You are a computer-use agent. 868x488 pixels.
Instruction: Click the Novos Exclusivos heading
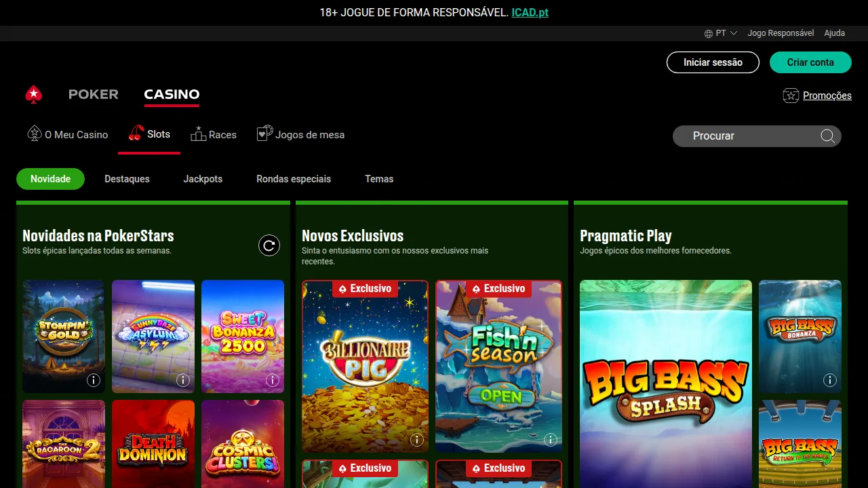(x=353, y=236)
